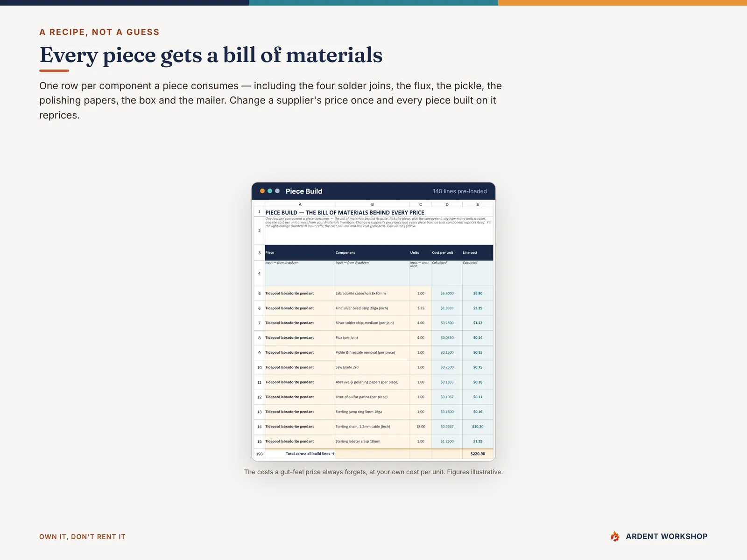
Task: Click line cost '$1.12'
Action: click(478, 323)
